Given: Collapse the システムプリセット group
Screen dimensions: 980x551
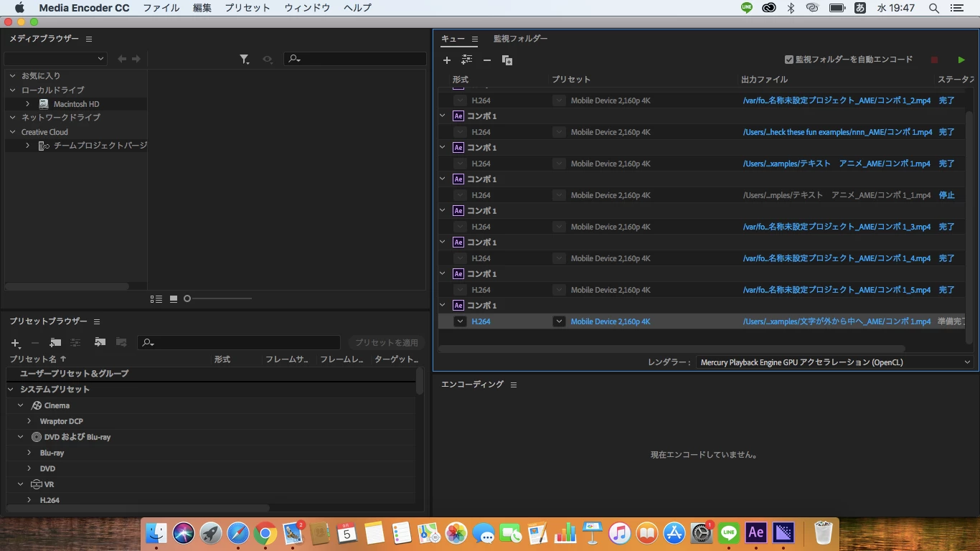Looking at the screenshot, I should (x=11, y=389).
